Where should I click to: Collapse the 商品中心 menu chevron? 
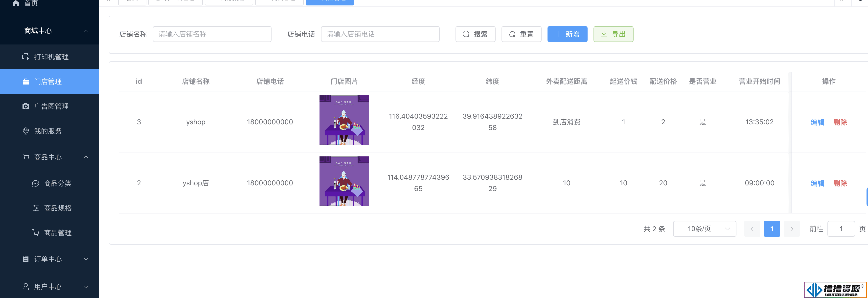click(x=86, y=157)
